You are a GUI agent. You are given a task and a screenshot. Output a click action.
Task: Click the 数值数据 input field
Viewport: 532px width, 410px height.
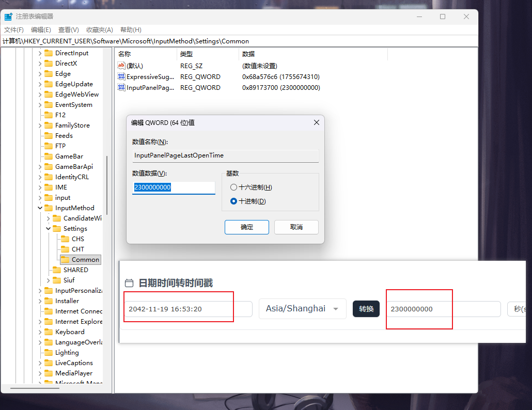pyautogui.click(x=174, y=187)
